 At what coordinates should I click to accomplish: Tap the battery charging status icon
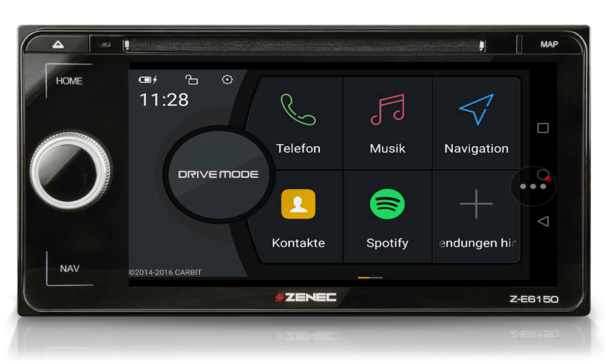pyautogui.click(x=148, y=79)
